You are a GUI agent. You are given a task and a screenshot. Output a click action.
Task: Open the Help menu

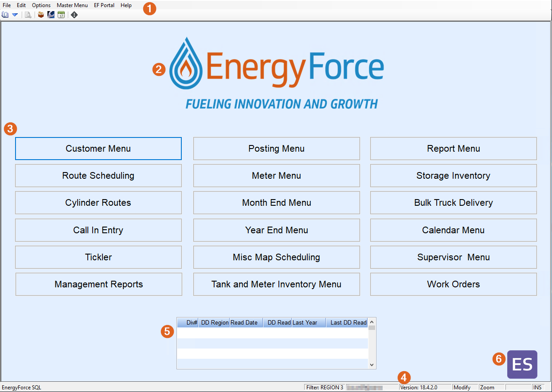pos(126,5)
